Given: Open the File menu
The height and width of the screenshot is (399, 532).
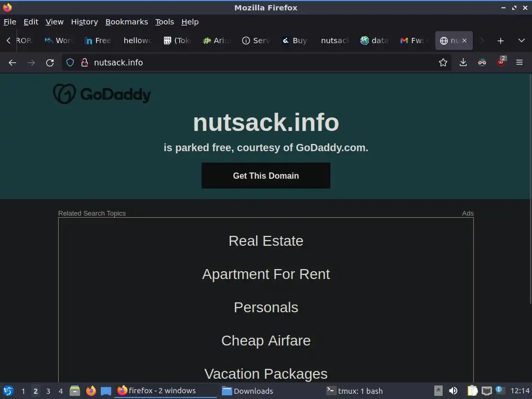Looking at the screenshot, I should (10, 22).
